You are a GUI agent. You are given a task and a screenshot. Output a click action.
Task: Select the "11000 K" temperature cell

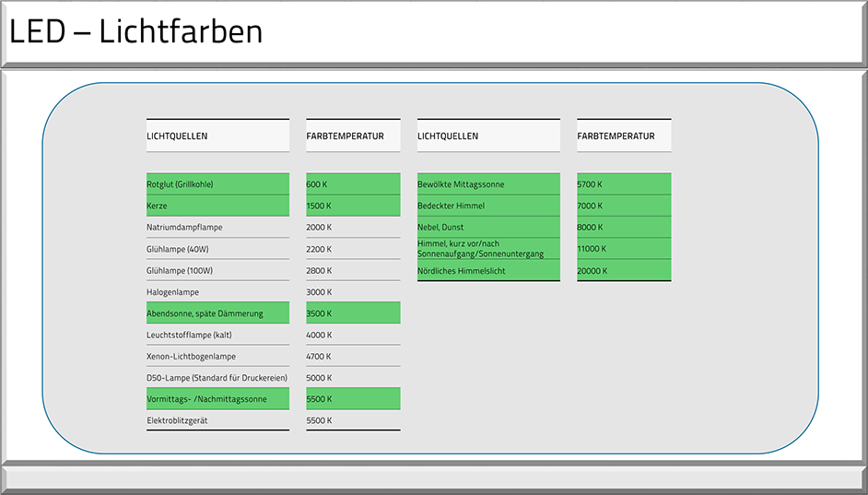[623, 249]
